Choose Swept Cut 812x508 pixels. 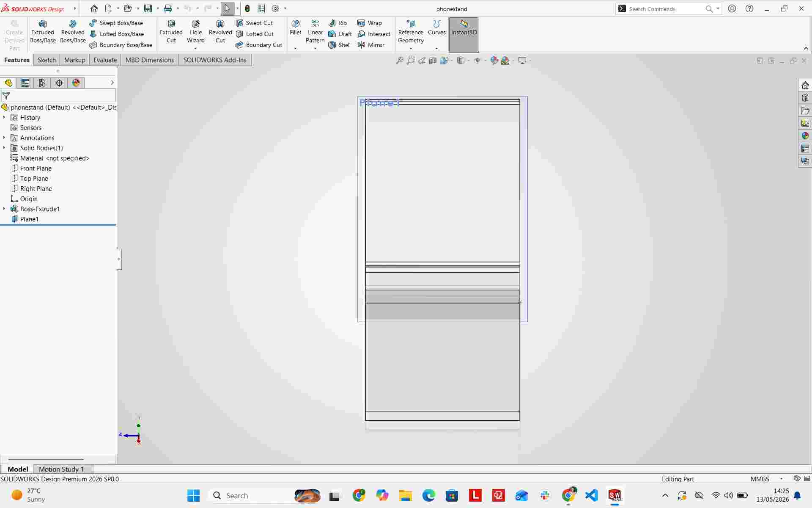coord(254,23)
